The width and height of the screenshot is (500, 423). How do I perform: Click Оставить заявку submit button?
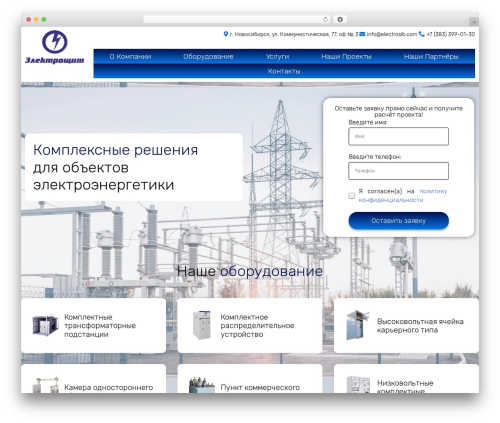(x=399, y=221)
